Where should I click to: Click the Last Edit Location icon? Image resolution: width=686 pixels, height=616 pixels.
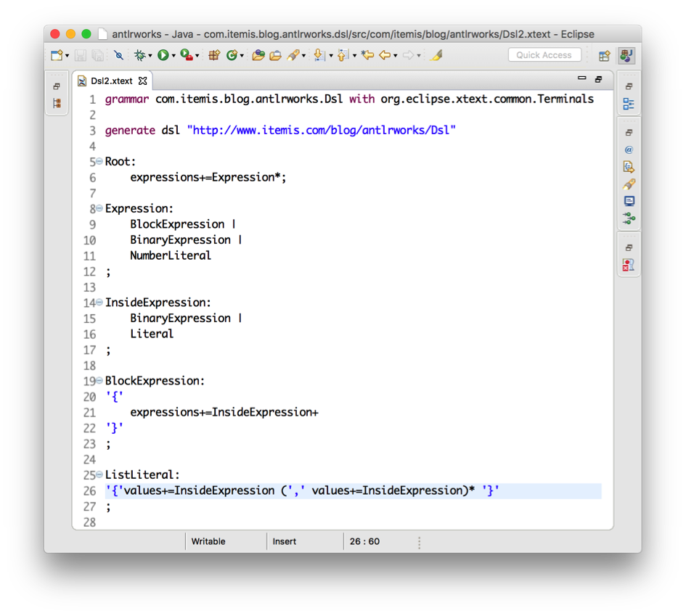367,55
